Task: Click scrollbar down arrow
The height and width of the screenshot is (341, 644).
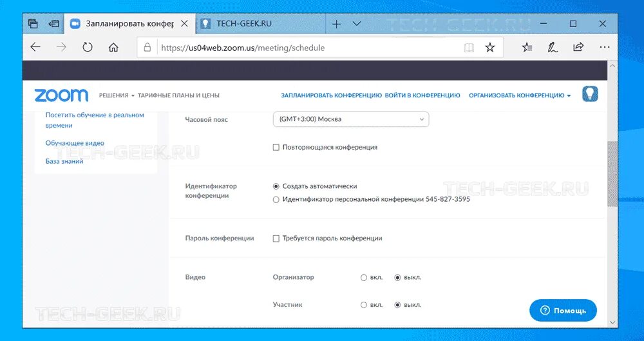Action: [x=612, y=322]
